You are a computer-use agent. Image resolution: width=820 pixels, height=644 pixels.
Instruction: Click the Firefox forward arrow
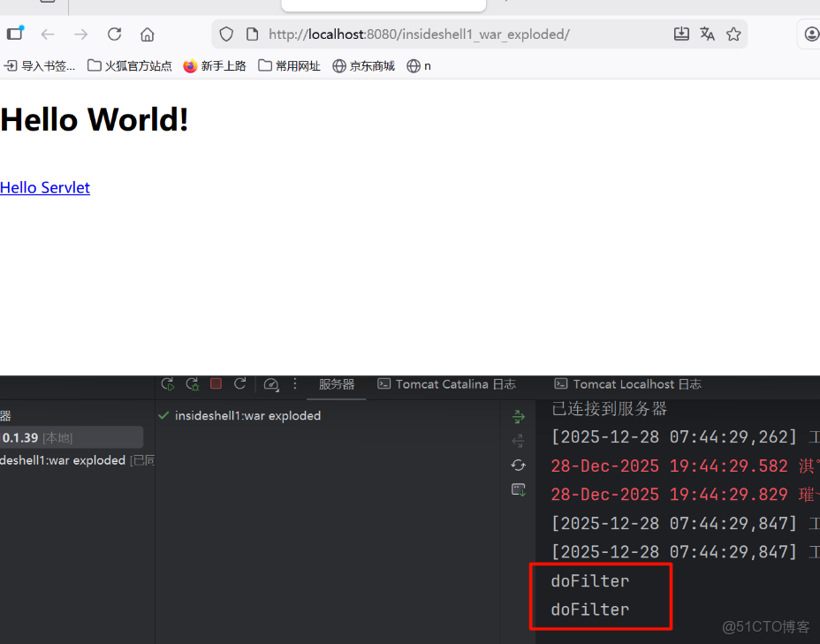tap(81, 34)
